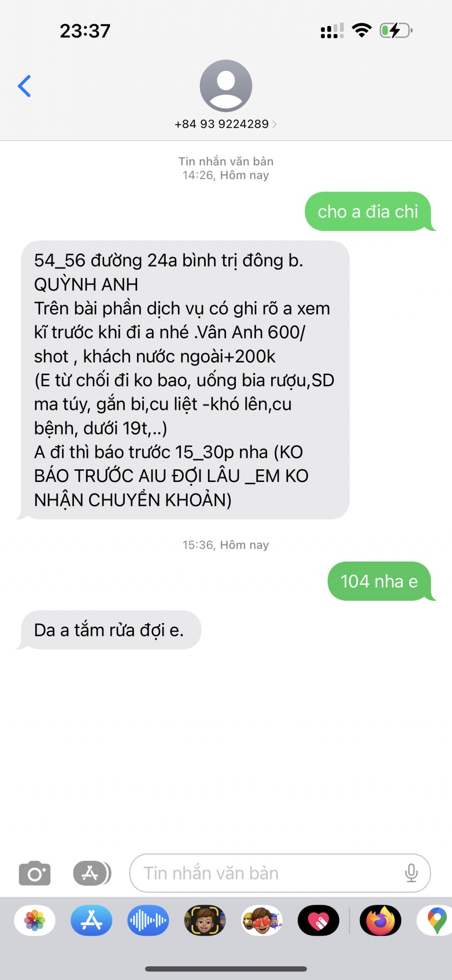Tap the green 'cho a đia chi' bubble
Viewport: 452px width, 980px height.
[368, 212]
